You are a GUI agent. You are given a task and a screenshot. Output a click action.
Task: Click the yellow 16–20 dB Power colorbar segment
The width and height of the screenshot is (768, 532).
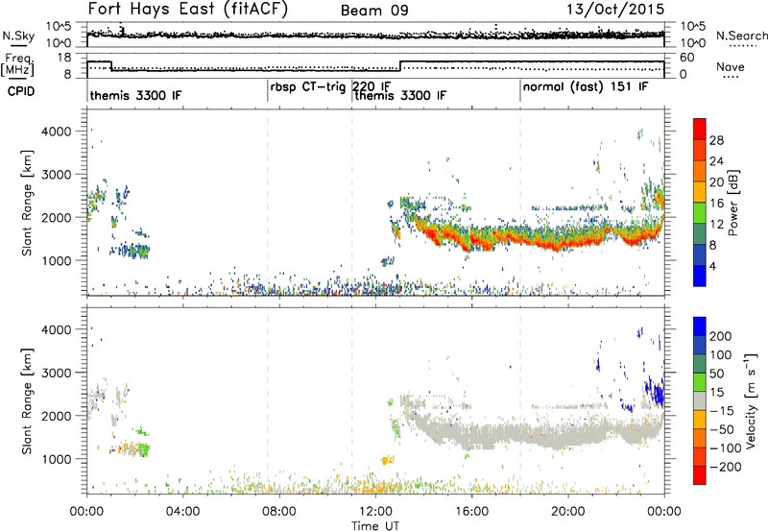[700, 191]
